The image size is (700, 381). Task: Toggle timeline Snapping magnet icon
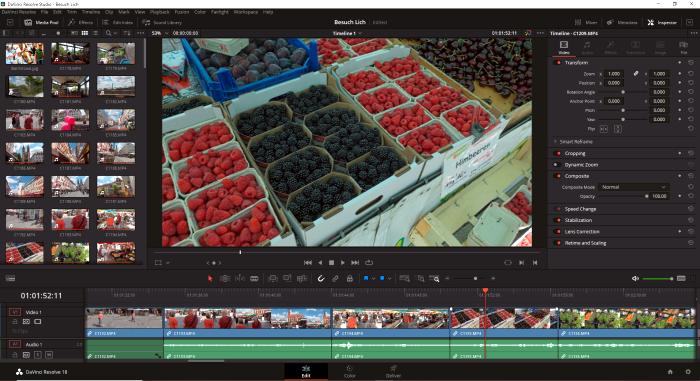pos(321,278)
